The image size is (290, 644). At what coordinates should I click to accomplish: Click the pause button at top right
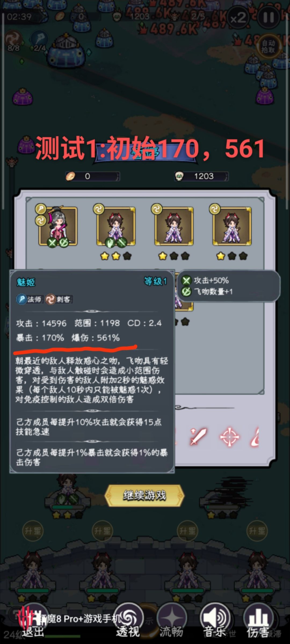(x=269, y=18)
